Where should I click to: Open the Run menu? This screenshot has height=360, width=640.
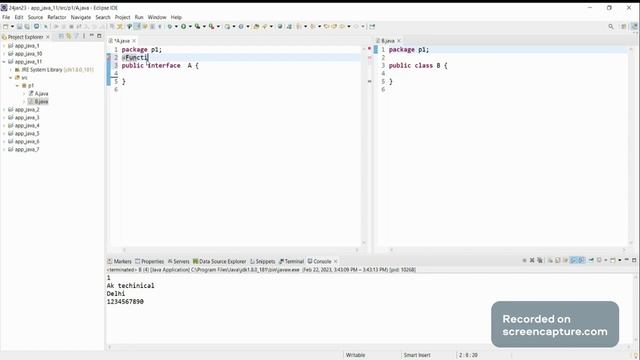click(x=139, y=17)
